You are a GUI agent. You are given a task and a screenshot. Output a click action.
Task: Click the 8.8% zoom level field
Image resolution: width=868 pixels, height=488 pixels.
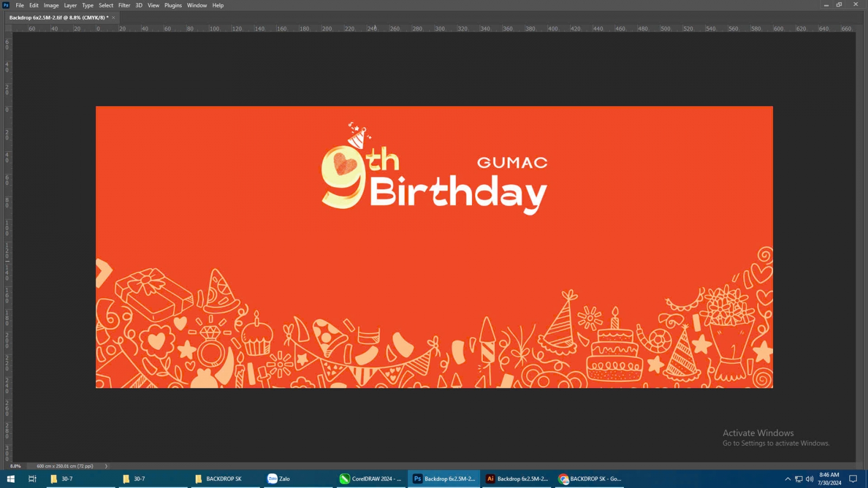click(x=16, y=466)
